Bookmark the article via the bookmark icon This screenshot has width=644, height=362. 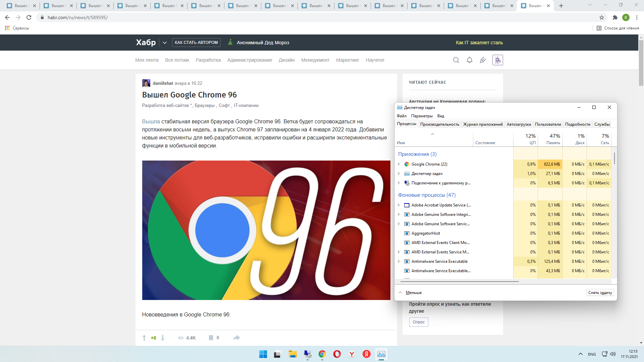click(211, 338)
